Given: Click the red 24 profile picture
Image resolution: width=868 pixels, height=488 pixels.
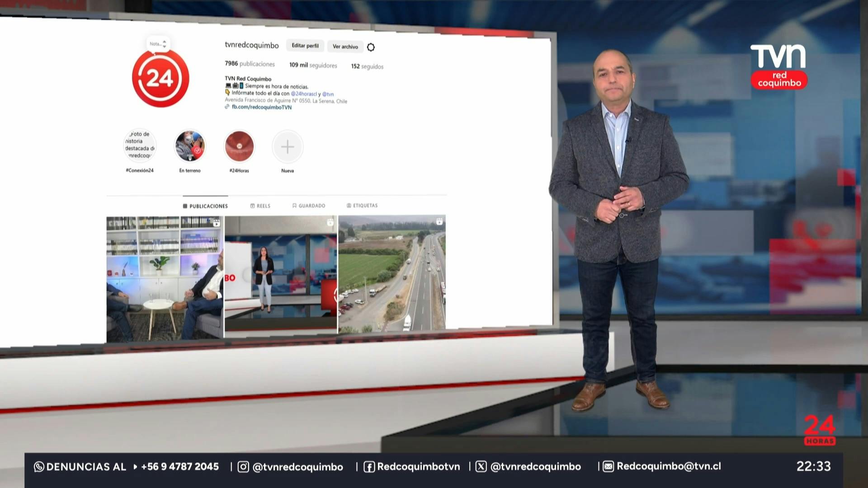Looking at the screenshot, I should tap(160, 79).
